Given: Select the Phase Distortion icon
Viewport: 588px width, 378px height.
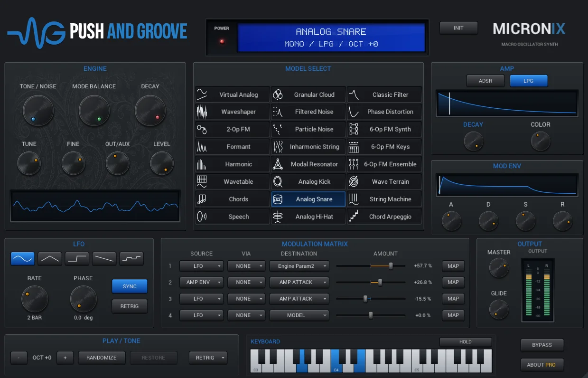Looking at the screenshot, I should 354,112.
